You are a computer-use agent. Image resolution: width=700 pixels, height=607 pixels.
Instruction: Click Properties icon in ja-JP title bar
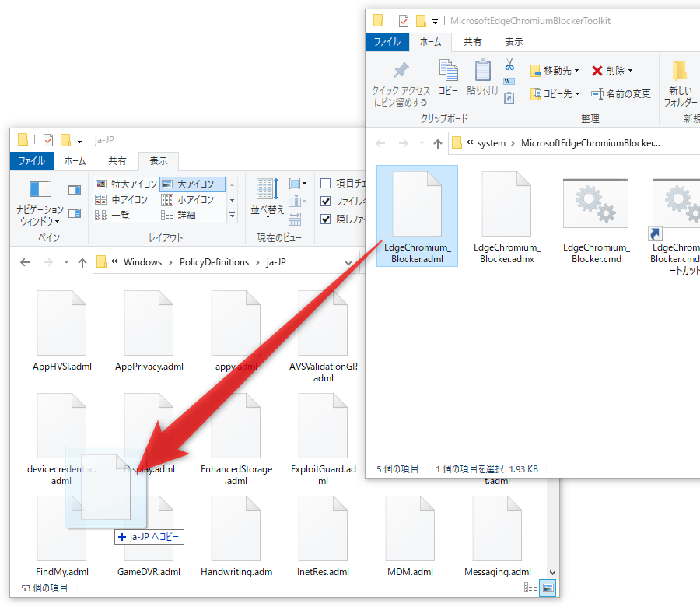(48, 140)
